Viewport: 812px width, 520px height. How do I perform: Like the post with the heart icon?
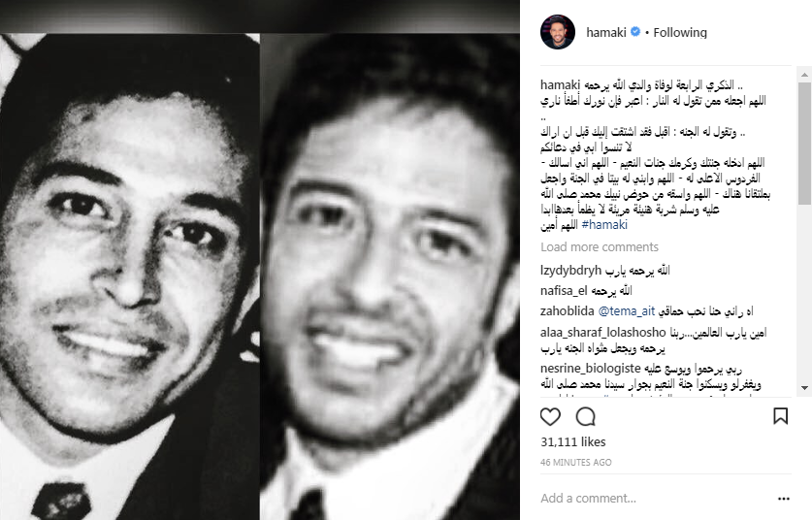pos(550,416)
